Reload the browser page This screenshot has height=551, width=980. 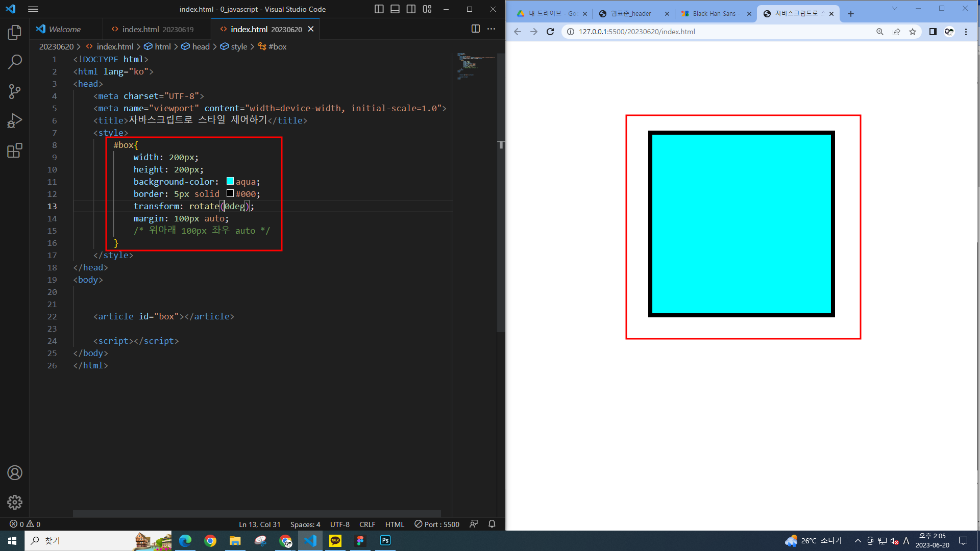click(550, 32)
